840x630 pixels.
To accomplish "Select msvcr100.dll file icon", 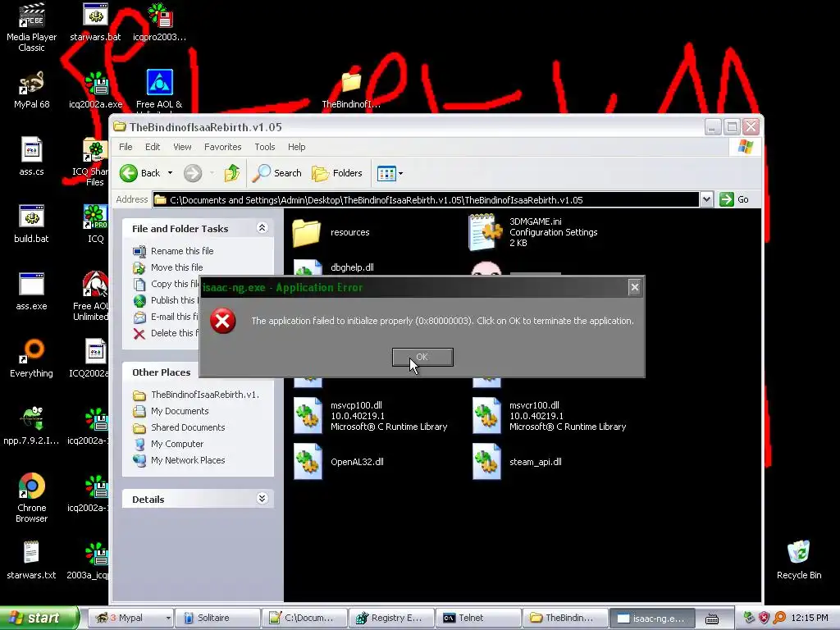I will [x=486, y=416].
